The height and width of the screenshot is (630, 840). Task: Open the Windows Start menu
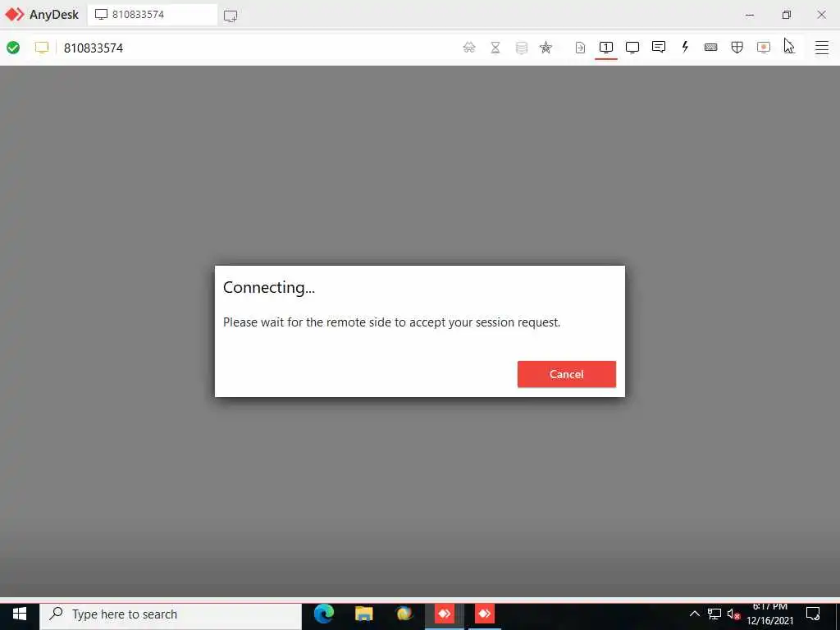20,614
